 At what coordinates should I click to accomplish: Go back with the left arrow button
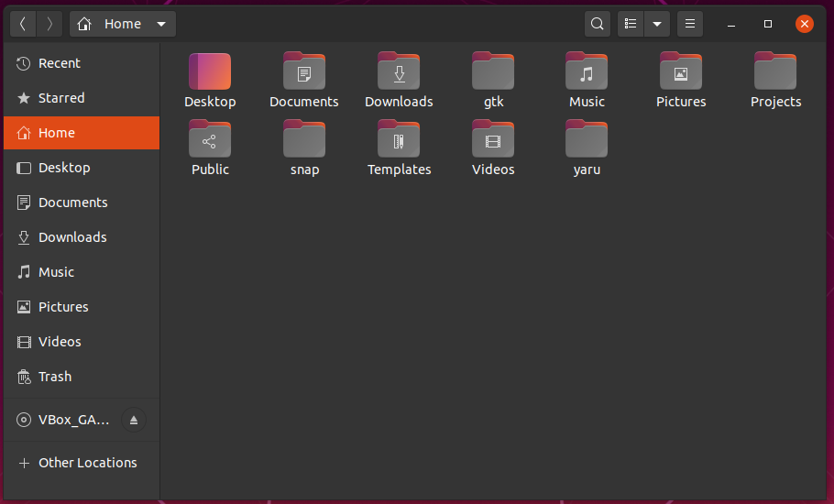[23, 24]
